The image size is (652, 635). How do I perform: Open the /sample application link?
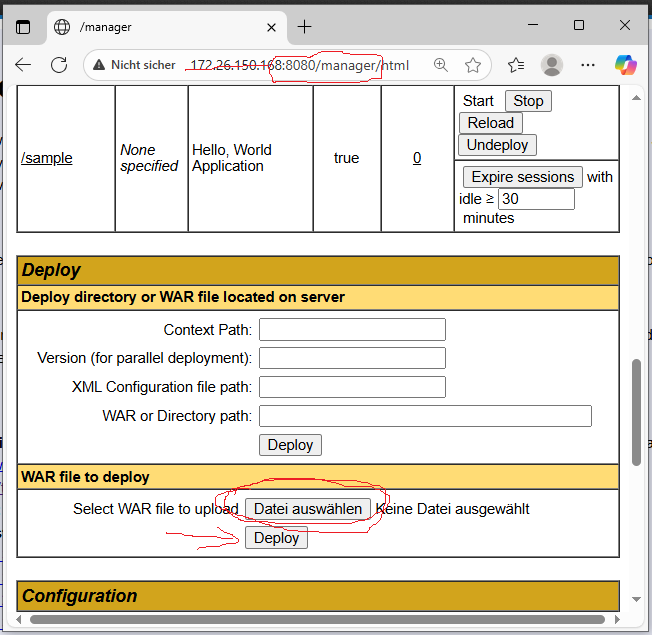pyautogui.click(x=47, y=158)
